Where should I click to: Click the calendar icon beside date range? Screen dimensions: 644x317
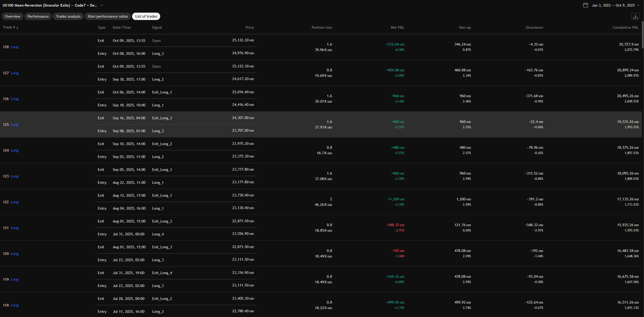pos(585,5)
